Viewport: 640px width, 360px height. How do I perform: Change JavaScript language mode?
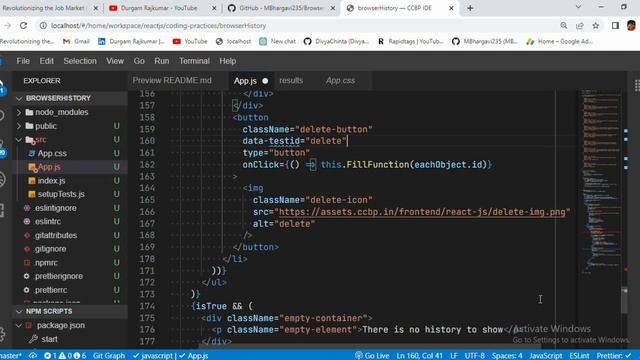pos(546,356)
